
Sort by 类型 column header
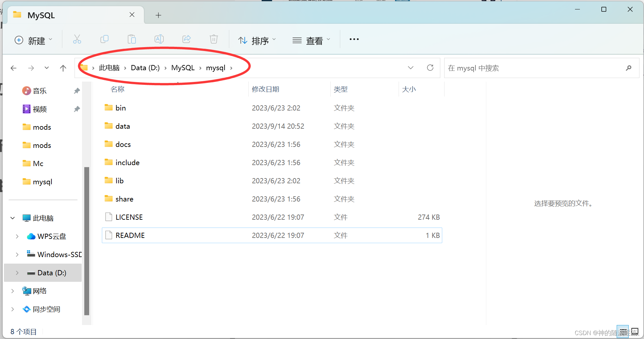click(341, 89)
